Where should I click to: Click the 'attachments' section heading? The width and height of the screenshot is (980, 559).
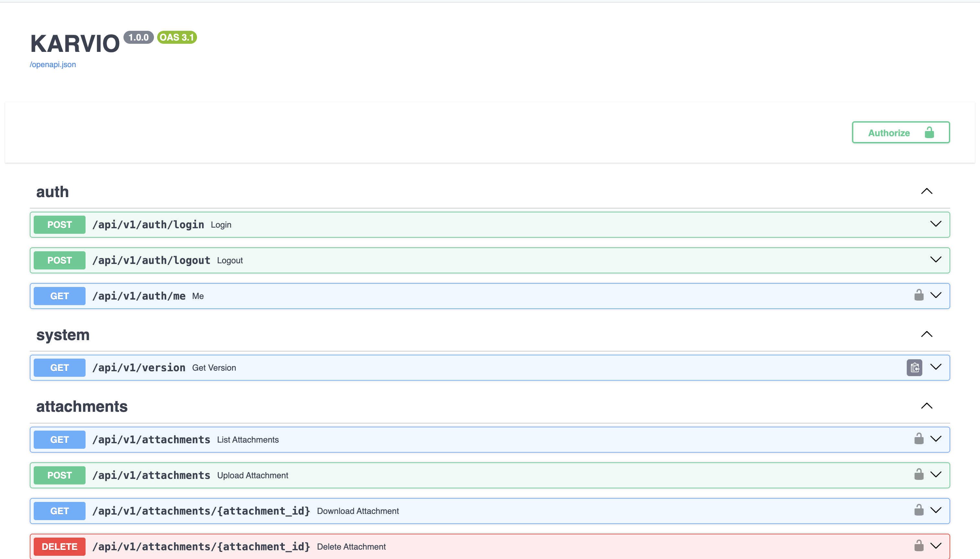[x=82, y=406]
